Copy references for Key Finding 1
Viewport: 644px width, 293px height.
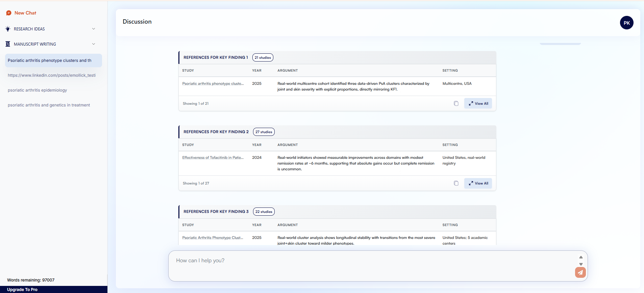click(x=456, y=103)
